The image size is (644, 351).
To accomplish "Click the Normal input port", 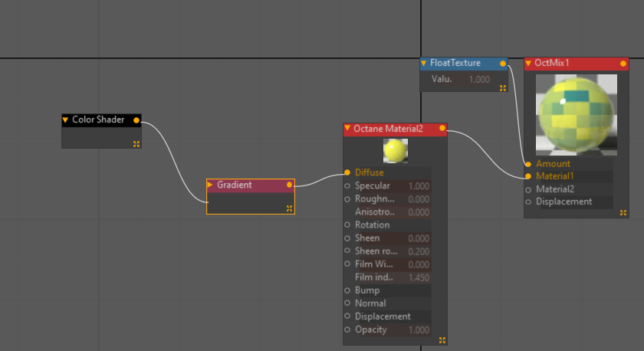I will tap(347, 303).
